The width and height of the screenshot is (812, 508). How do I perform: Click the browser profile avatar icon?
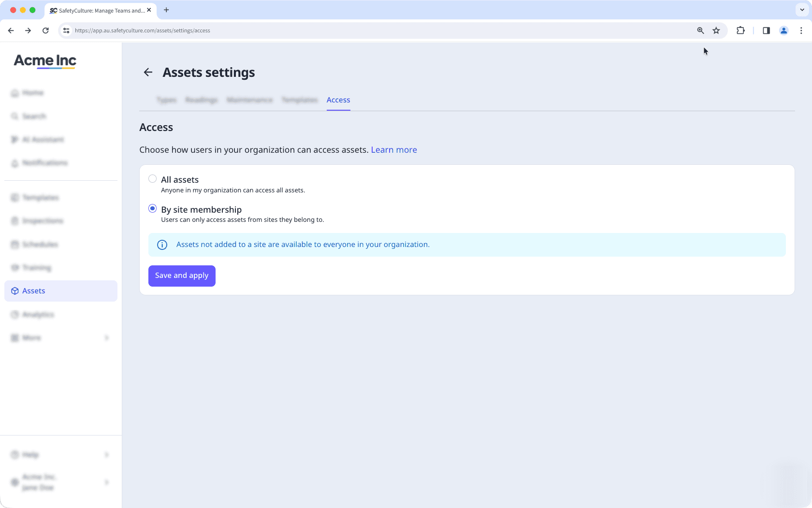(x=783, y=30)
